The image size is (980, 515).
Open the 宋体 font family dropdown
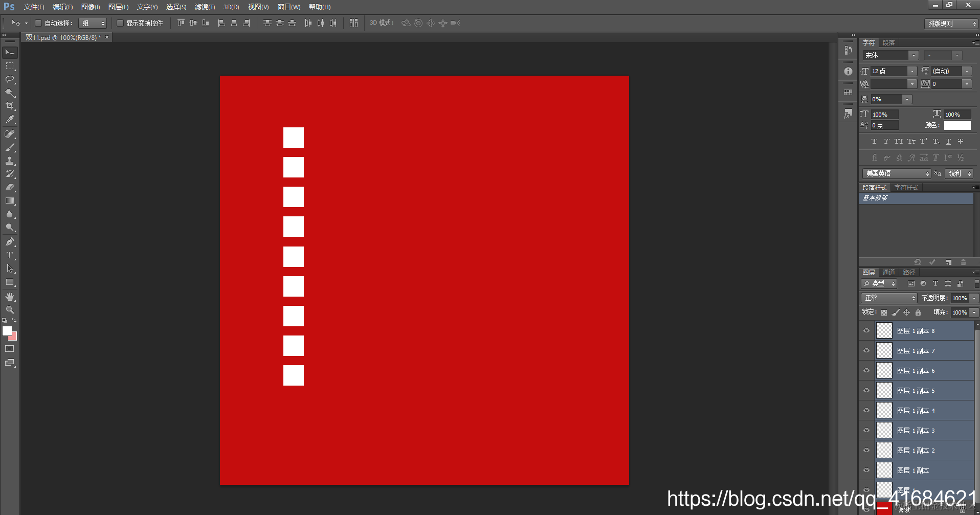(913, 55)
